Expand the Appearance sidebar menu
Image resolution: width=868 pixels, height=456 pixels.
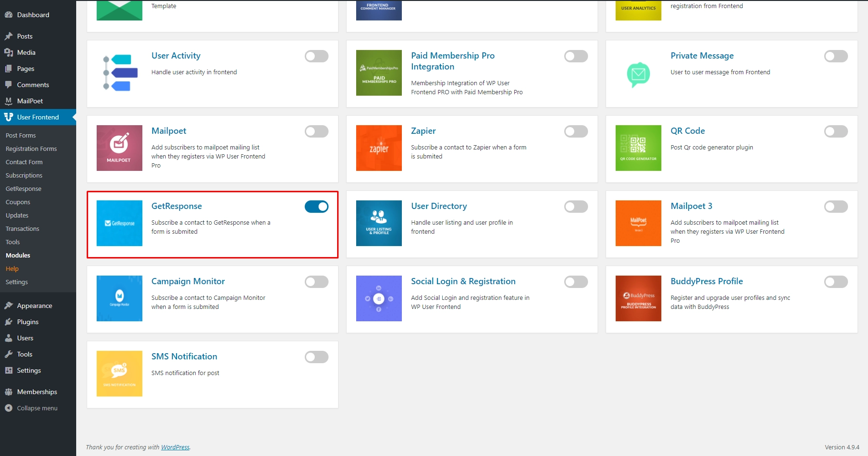tap(34, 306)
